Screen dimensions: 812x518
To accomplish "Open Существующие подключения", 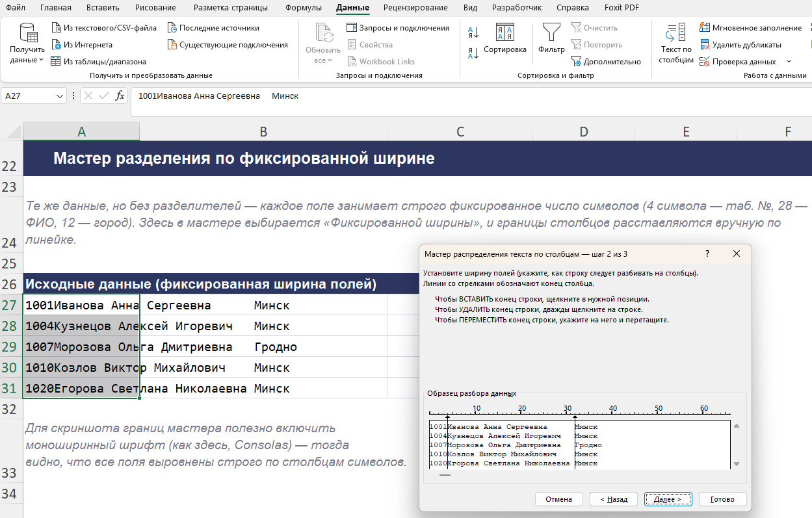I will point(227,45).
